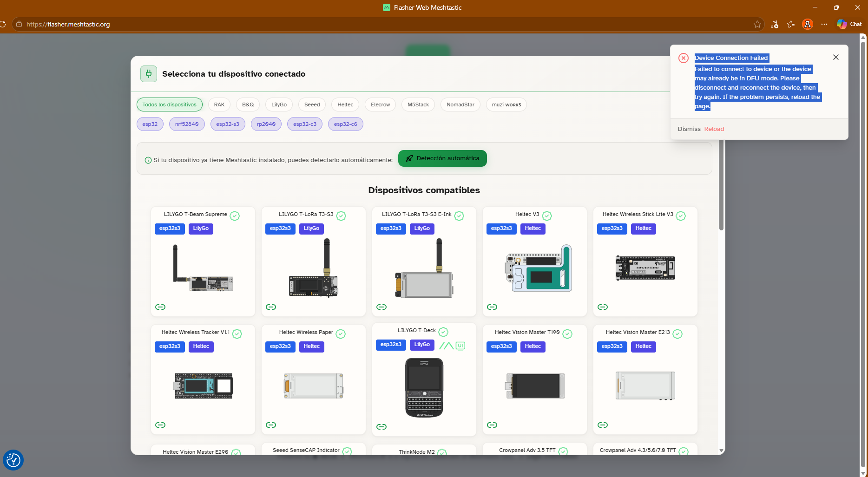
Task: Click the verified checkmark beside Heltec V3
Action: click(x=547, y=216)
